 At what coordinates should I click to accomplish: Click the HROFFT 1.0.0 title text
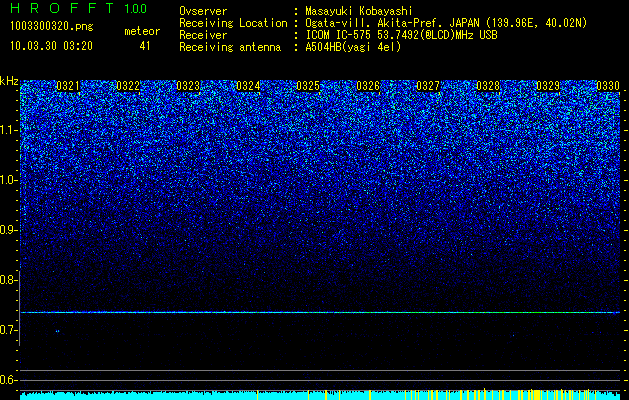(78, 8)
